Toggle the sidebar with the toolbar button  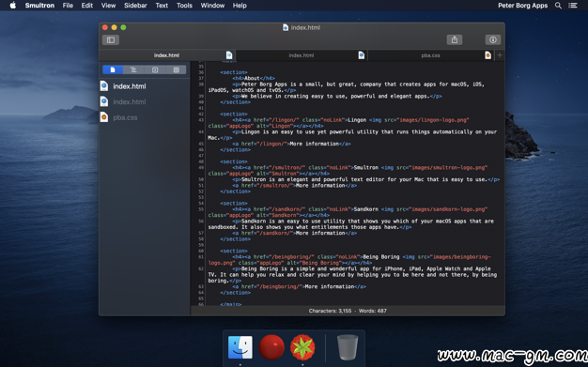pos(111,39)
